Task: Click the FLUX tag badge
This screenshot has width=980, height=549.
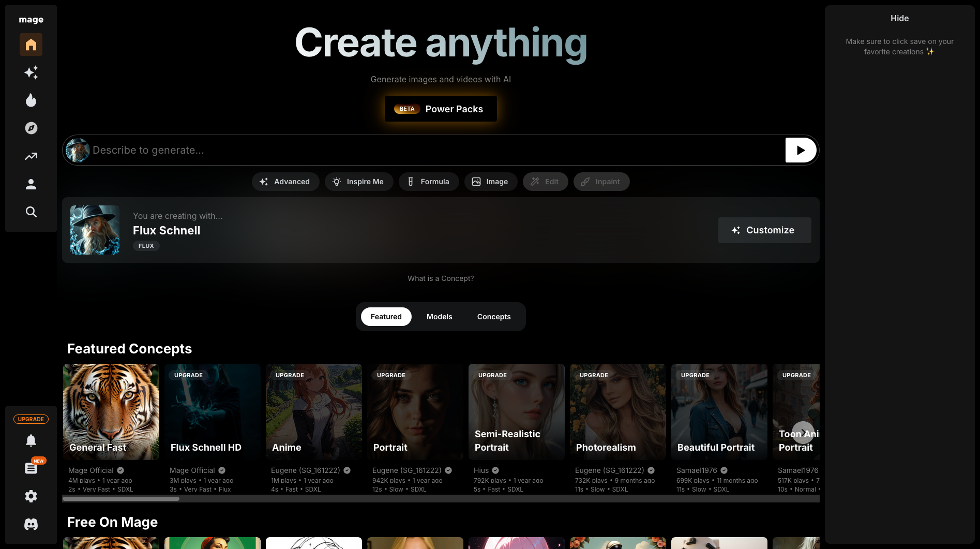Action: pyautogui.click(x=146, y=246)
